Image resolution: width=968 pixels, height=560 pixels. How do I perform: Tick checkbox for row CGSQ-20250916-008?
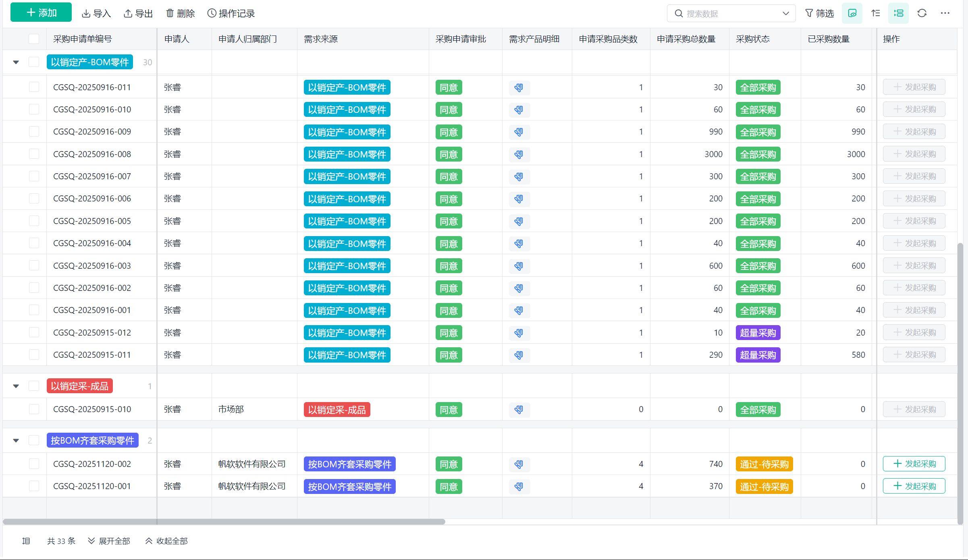click(x=34, y=154)
